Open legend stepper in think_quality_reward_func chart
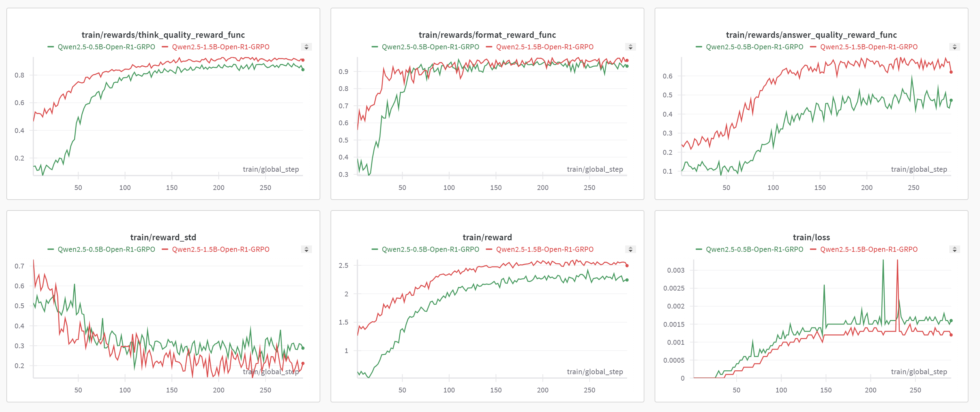 coord(306,47)
